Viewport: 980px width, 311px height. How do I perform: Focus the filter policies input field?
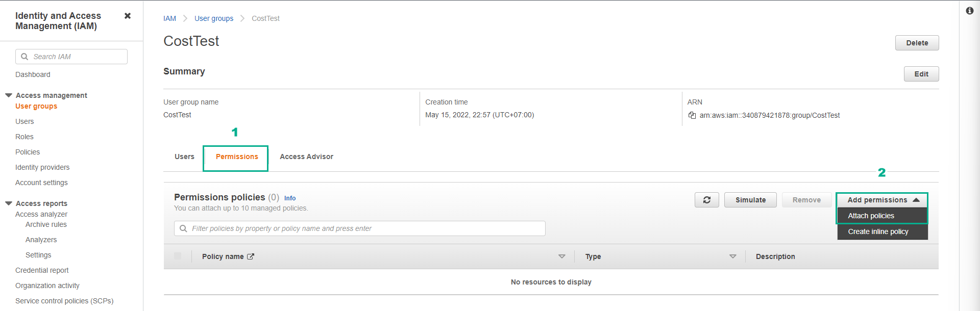coord(360,228)
